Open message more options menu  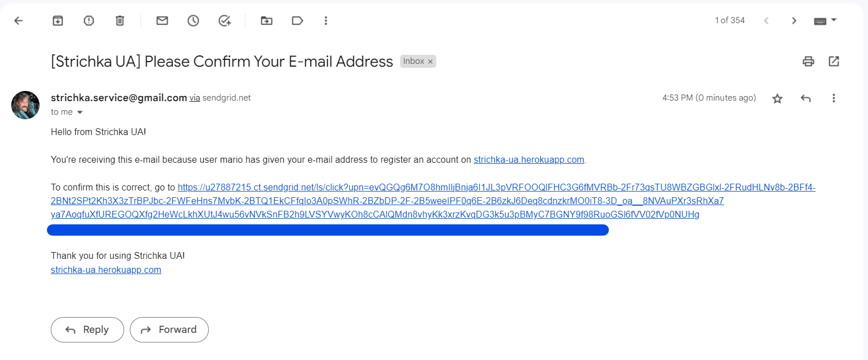click(x=834, y=98)
